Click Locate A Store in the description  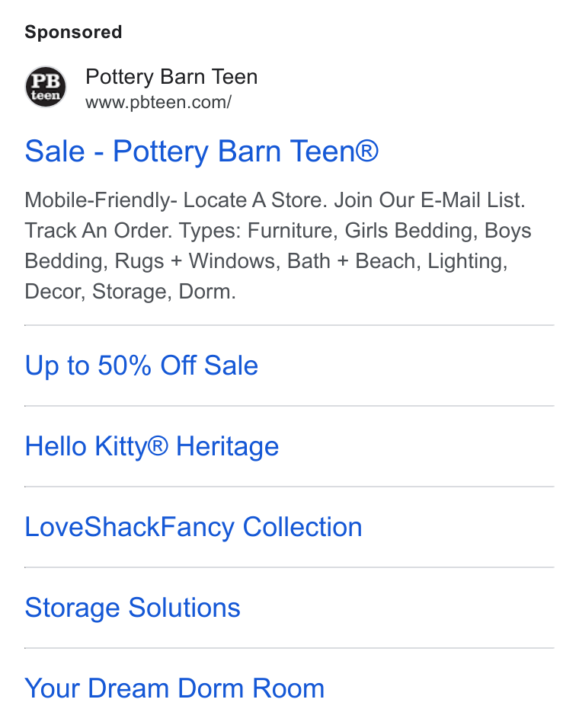click(255, 200)
